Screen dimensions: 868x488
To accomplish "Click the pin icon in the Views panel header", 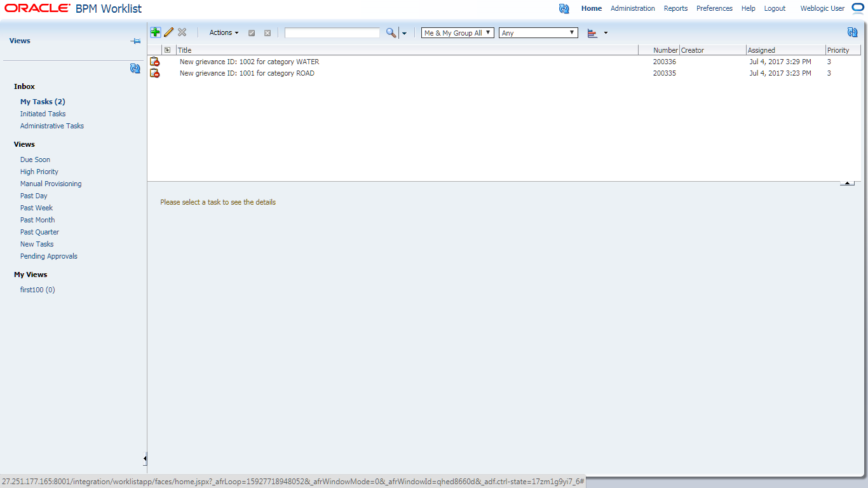I will [x=135, y=40].
